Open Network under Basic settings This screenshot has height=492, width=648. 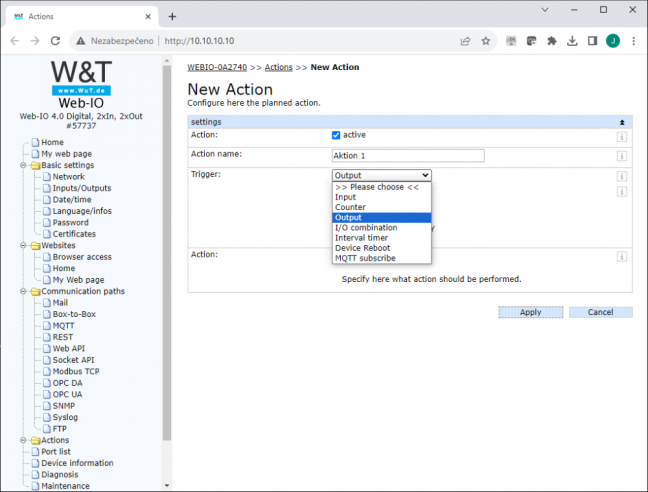point(69,177)
